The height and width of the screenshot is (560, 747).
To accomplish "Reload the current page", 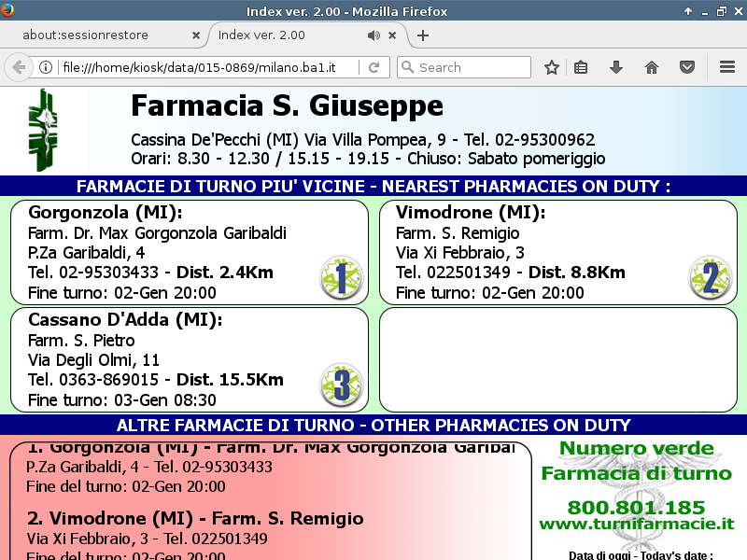I will (373, 67).
